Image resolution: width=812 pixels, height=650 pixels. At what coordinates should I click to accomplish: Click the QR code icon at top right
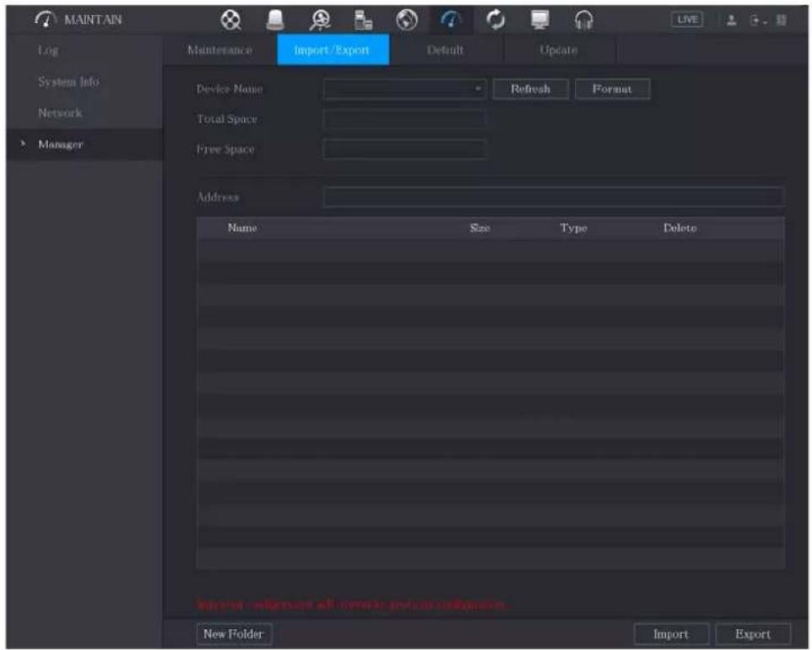782,20
